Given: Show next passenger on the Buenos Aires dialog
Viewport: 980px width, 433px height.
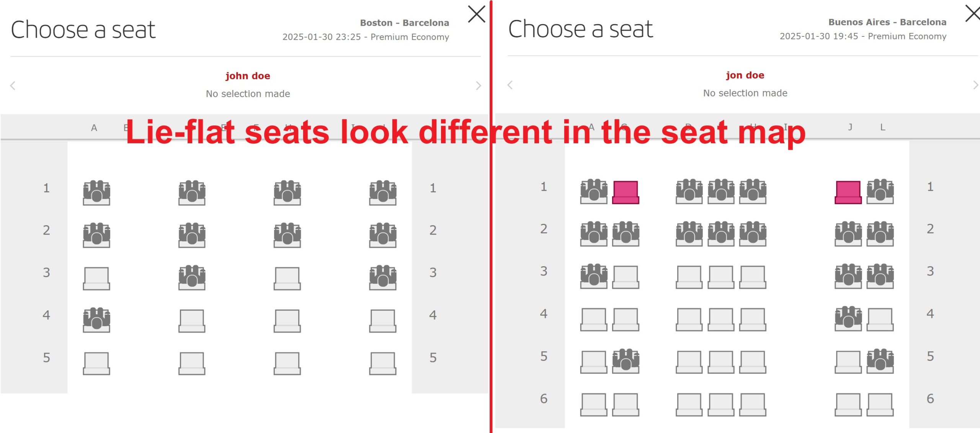Looking at the screenshot, I should [x=975, y=85].
